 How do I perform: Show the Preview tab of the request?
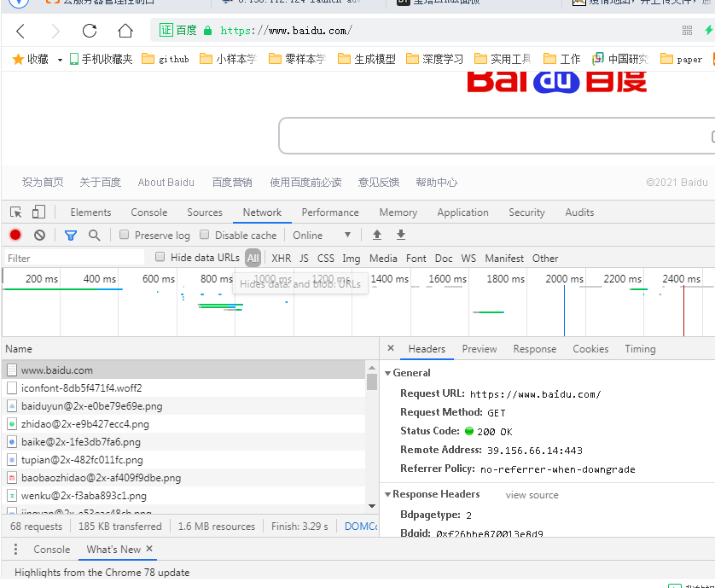pyautogui.click(x=480, y=348)
